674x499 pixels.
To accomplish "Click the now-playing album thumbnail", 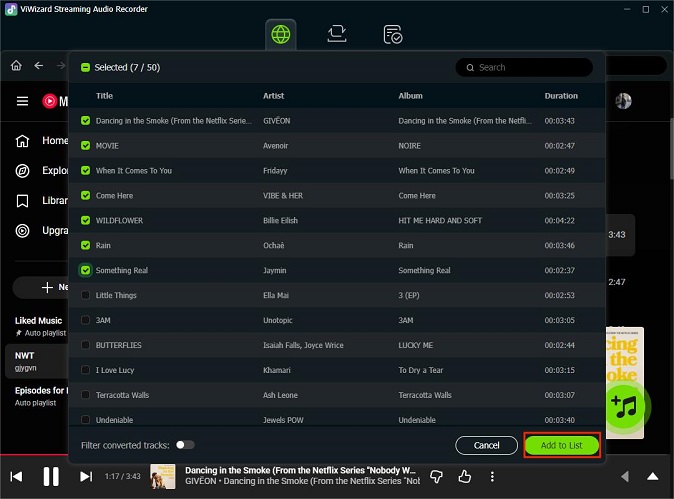I will pyautogui.click(x=162, y=476).
